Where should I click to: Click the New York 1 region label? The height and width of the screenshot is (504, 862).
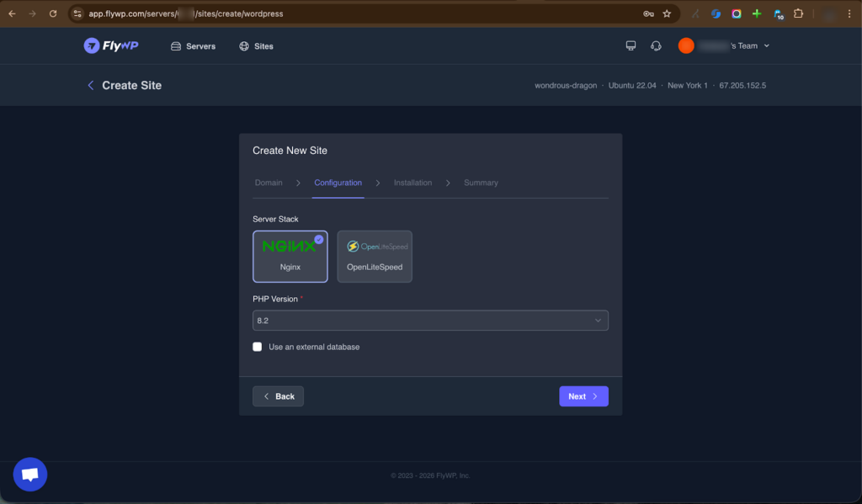click(687, 85)
